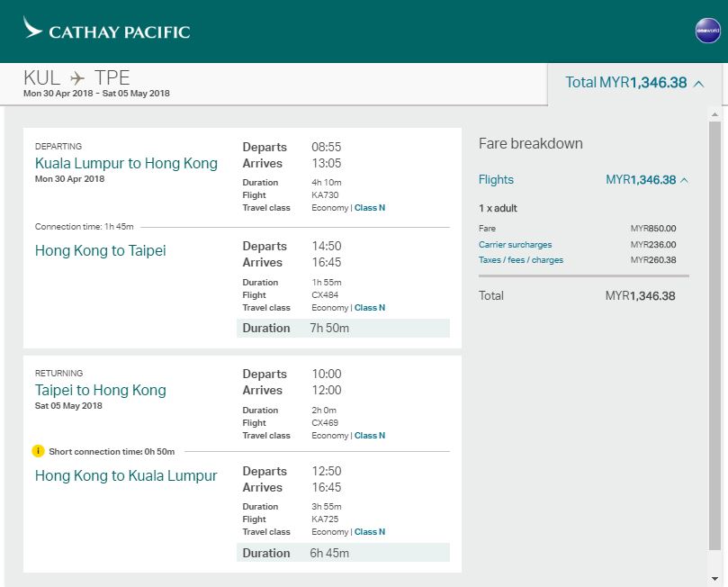The height and width of the screenshot is (587, 728).
Task: Open Taxes / fees / charges link
Action: [x=520, y=260]
